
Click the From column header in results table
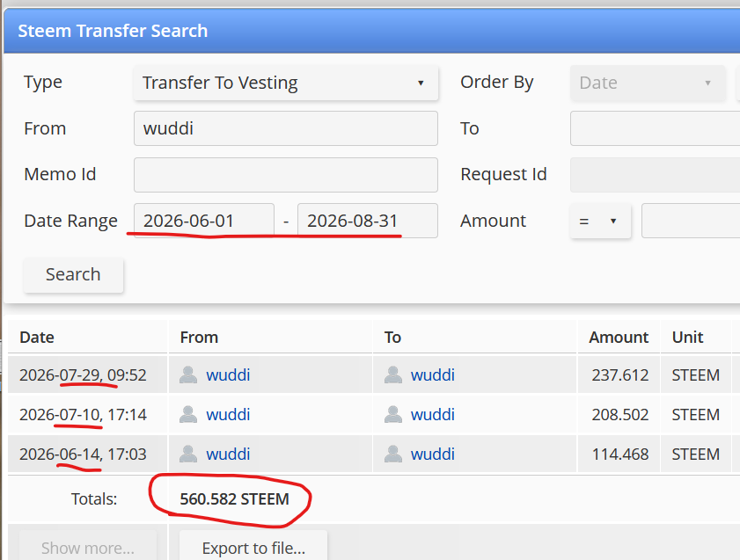coord(199,338)
